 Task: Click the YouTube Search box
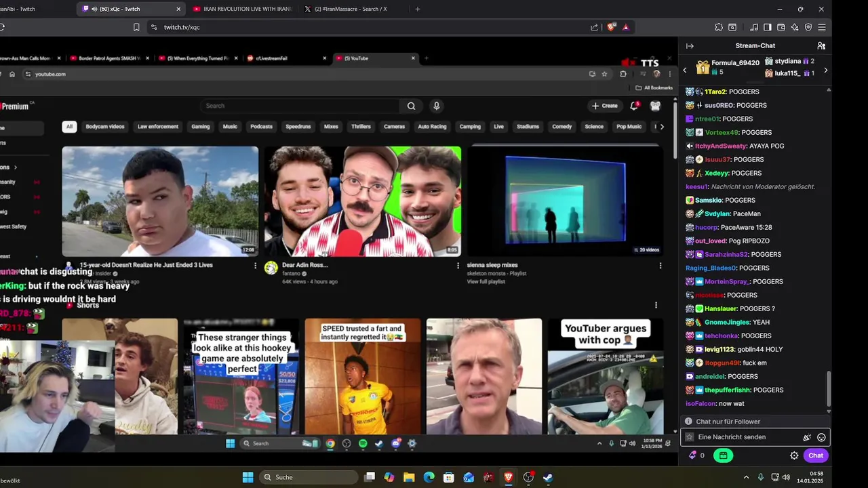(x=302, y=106)
